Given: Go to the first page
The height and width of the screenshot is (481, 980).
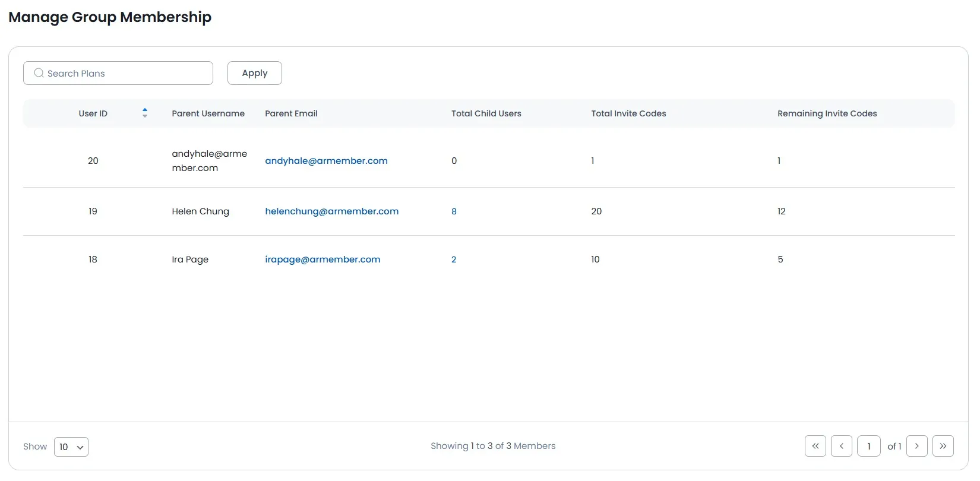Looking at the screenshot, I should (815, 446).
